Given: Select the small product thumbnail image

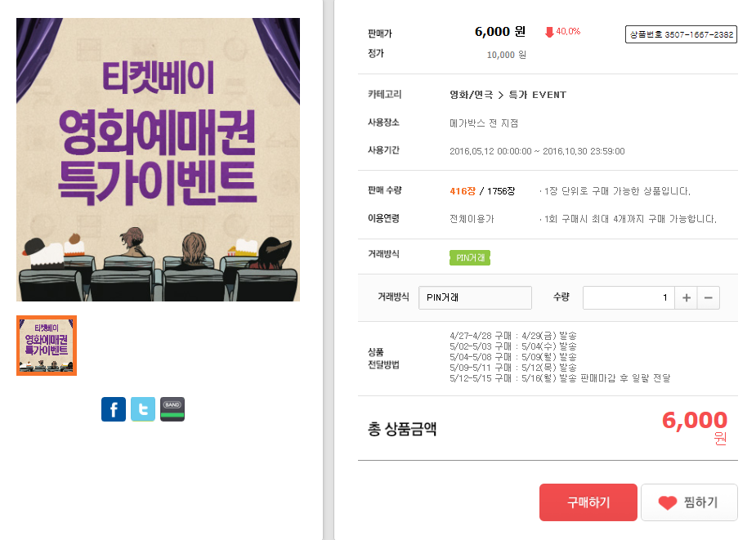Looking at the screenshot, I should click(47, 346).
